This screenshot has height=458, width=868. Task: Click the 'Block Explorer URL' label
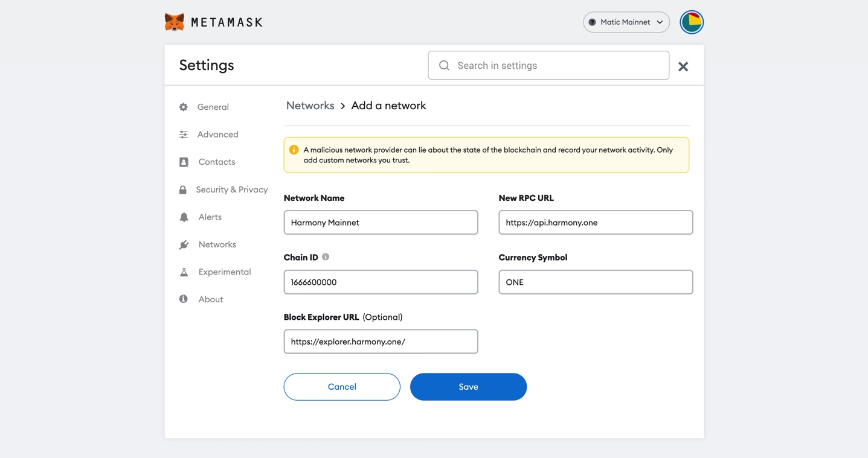point(321,317)
